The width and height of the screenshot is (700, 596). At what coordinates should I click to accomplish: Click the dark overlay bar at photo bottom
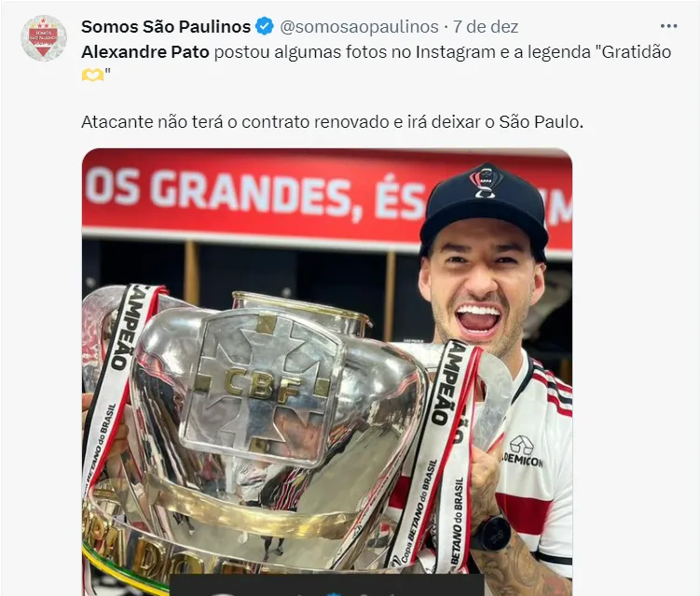(327, 585)
